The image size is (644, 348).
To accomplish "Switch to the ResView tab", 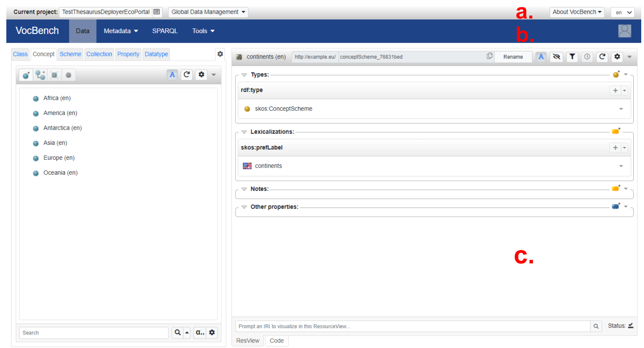I will [248, 341].
